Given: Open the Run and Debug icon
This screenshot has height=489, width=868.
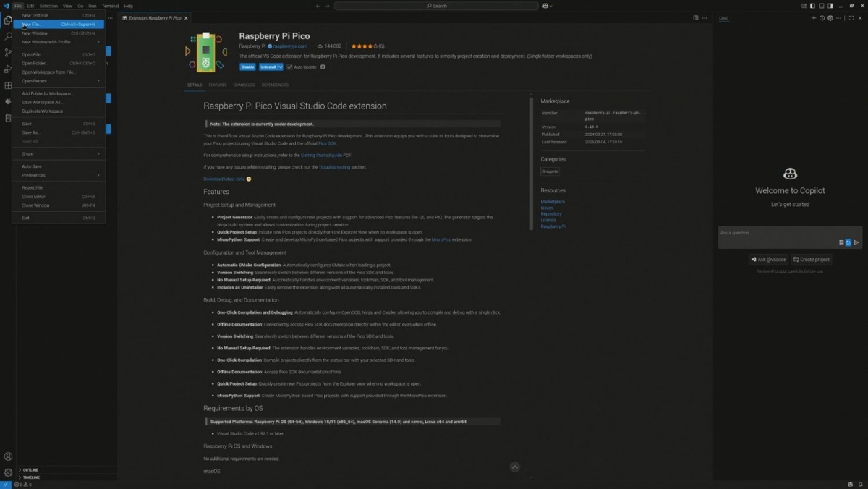Looking at the screenshot, I should point(8,69).
